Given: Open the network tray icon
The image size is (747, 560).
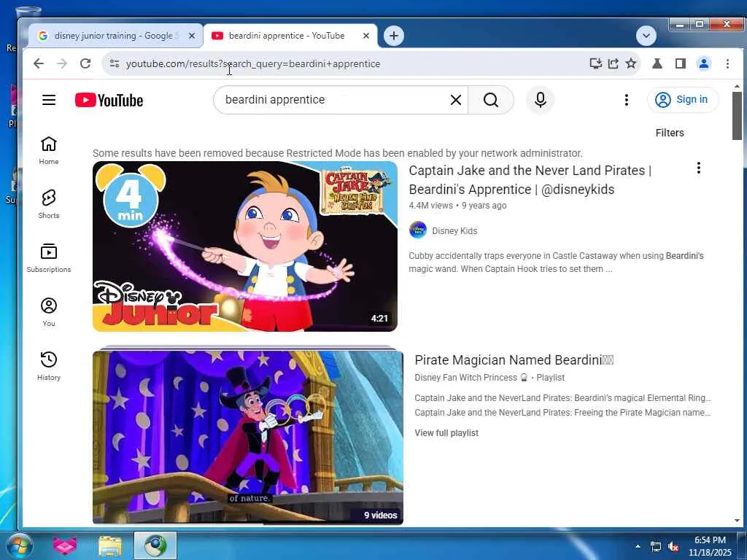Looking at the screenshot, I should [x=656, y=547].
